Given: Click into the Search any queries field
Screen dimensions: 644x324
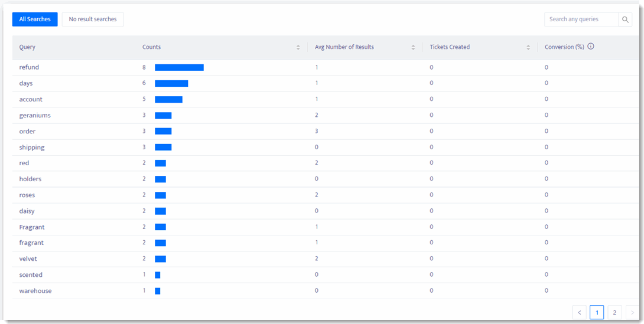Looking at the screenshot, I should click(581, 19).
